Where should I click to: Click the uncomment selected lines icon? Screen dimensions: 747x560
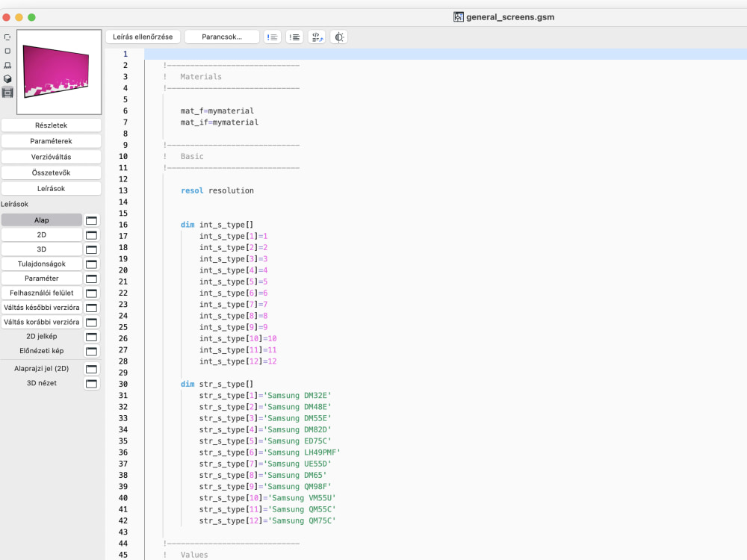point(294,37)
